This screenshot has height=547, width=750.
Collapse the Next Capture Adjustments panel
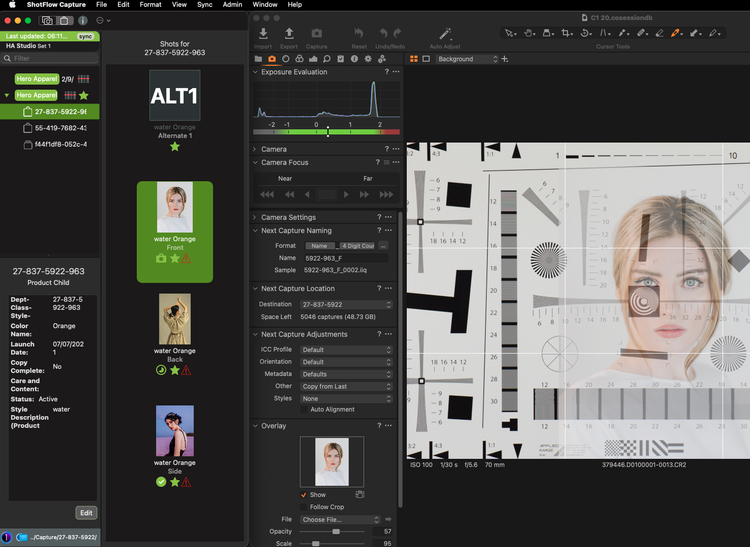point(255,334)
